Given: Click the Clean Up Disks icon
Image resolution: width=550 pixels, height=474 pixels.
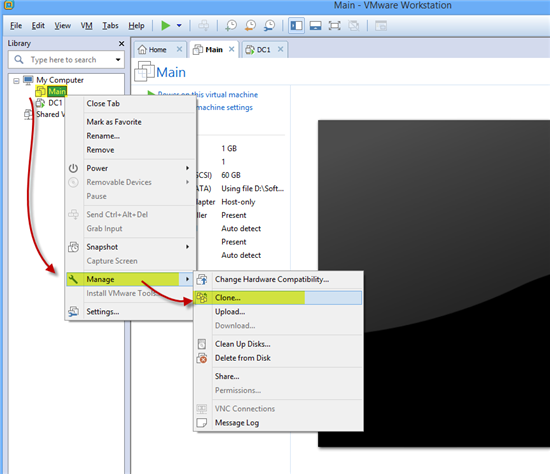Looking at the screenshot, I should tap(202, 344).
